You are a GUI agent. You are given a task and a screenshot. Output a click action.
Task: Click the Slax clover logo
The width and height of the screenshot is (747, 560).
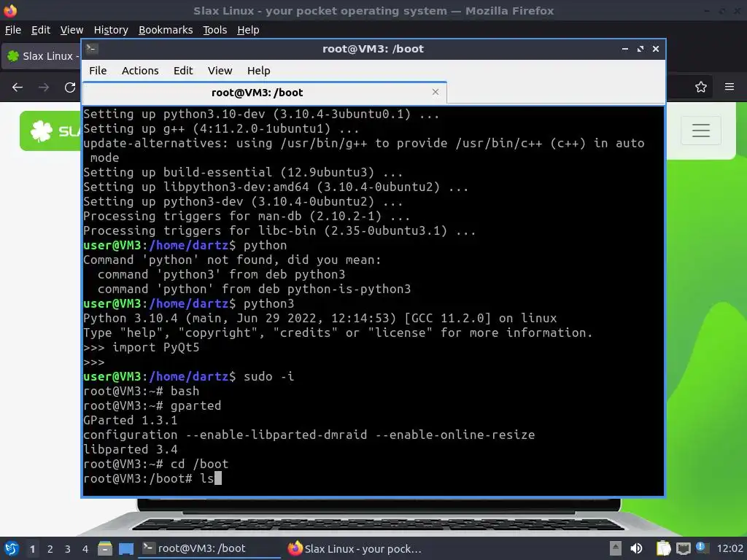click(41, 131)
